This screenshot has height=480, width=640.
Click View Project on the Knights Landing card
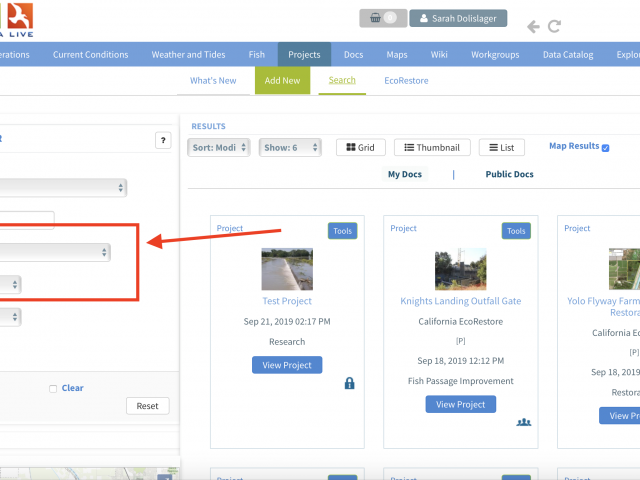point(460,404)
